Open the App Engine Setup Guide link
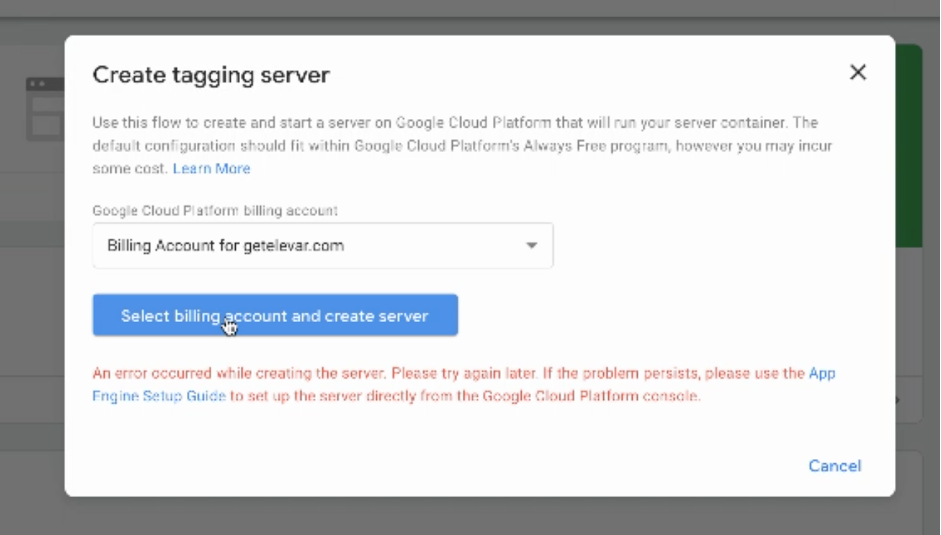The image size is (941, 535). (159, 396)
